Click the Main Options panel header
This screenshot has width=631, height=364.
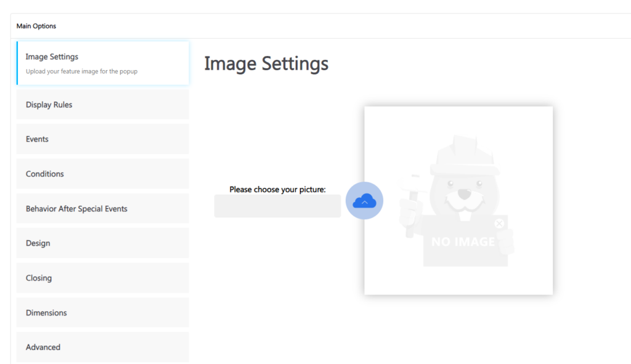click(36, 26)
